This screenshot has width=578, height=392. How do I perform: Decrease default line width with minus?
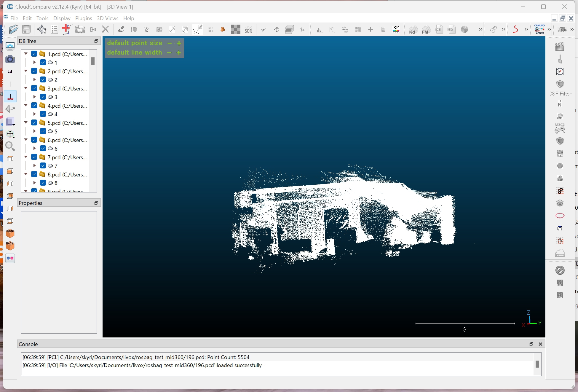169,52
